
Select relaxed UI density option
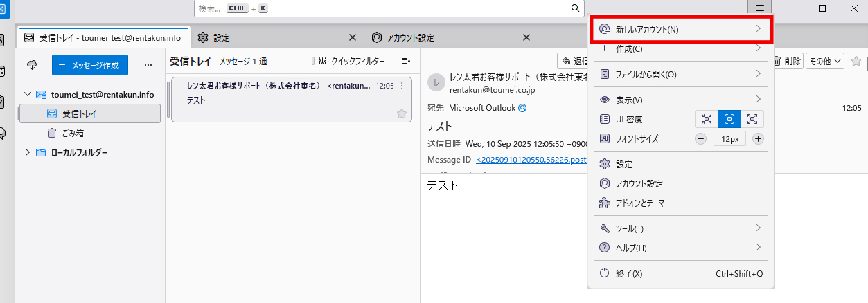click(x=752, y=119)
